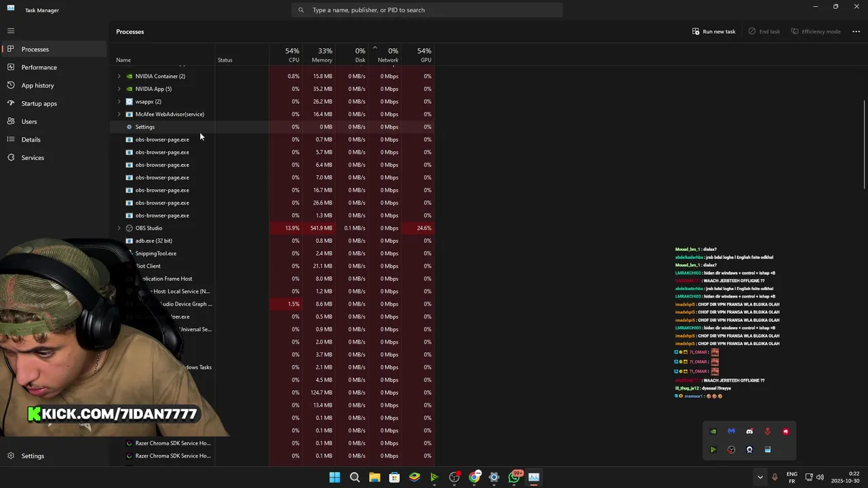Open Windows Search from the taskbar
This screenshot has height=488, width=868.
click(x=355, y=477)
